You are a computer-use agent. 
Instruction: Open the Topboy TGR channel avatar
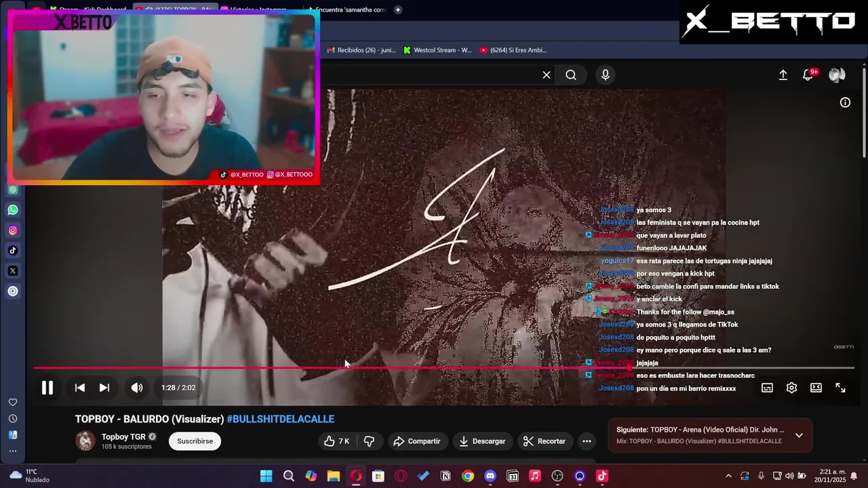pos(85,441)
